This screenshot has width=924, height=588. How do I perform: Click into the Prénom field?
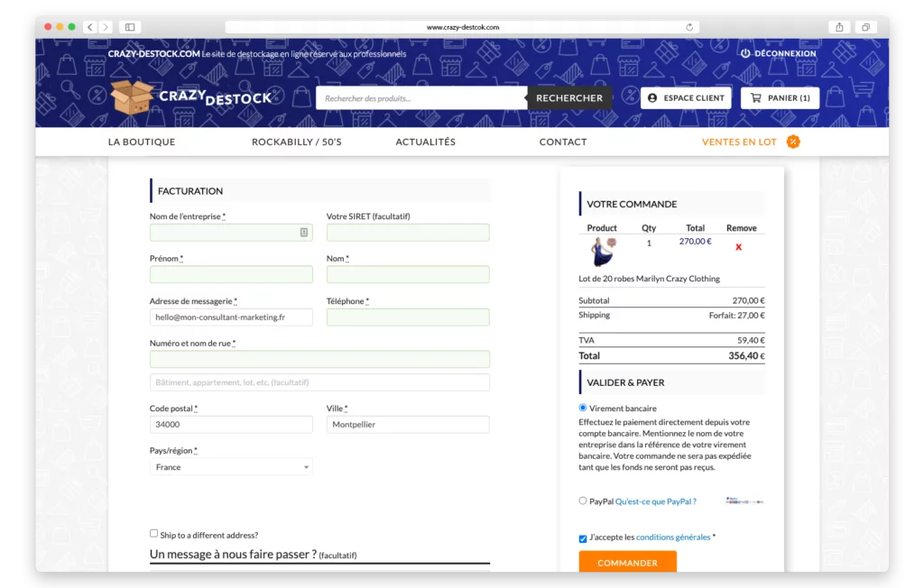tap(231, 274)
